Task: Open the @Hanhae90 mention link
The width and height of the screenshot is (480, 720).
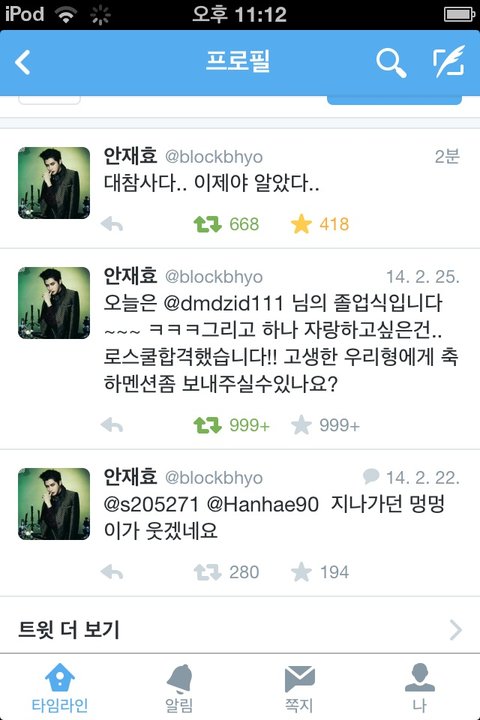Action: (262, 504)
